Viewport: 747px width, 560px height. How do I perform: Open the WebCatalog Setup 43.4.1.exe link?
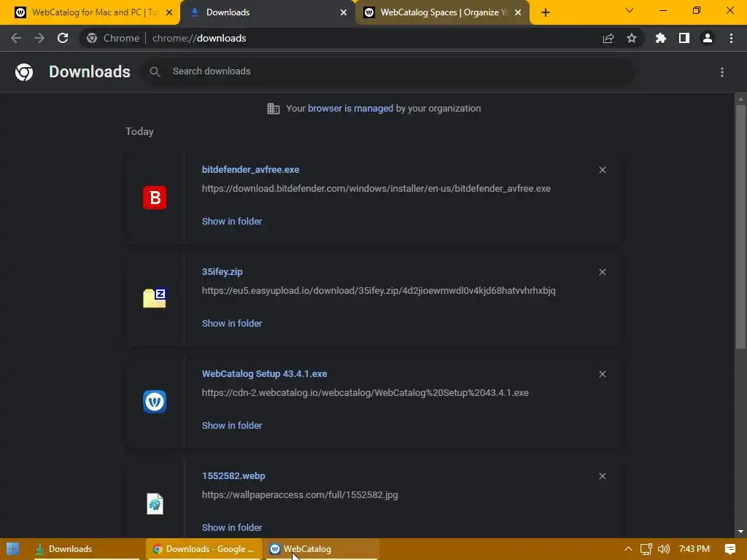point(264,374)
